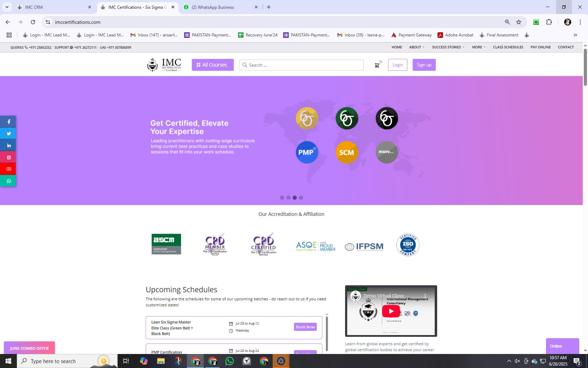Click the browser zoom magnifier icon
588x368 pixels.
pyautogui.click(x=507, y=22)
